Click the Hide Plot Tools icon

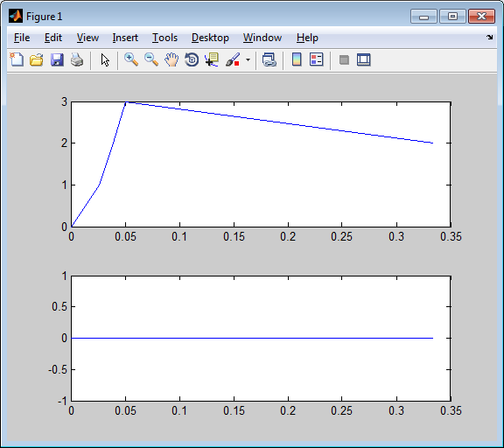click(344, 59)
